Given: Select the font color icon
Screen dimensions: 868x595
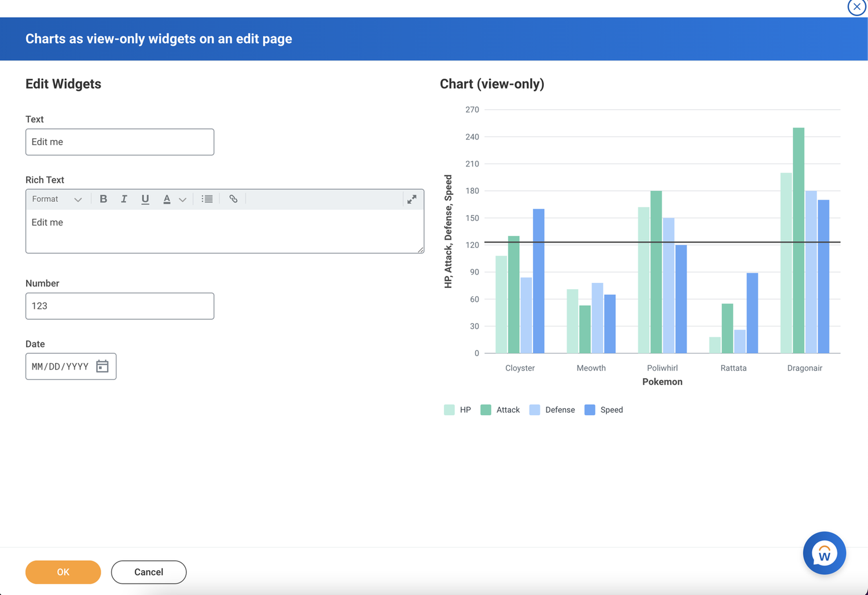Looking at the screenshot, I should click(167, 199).
